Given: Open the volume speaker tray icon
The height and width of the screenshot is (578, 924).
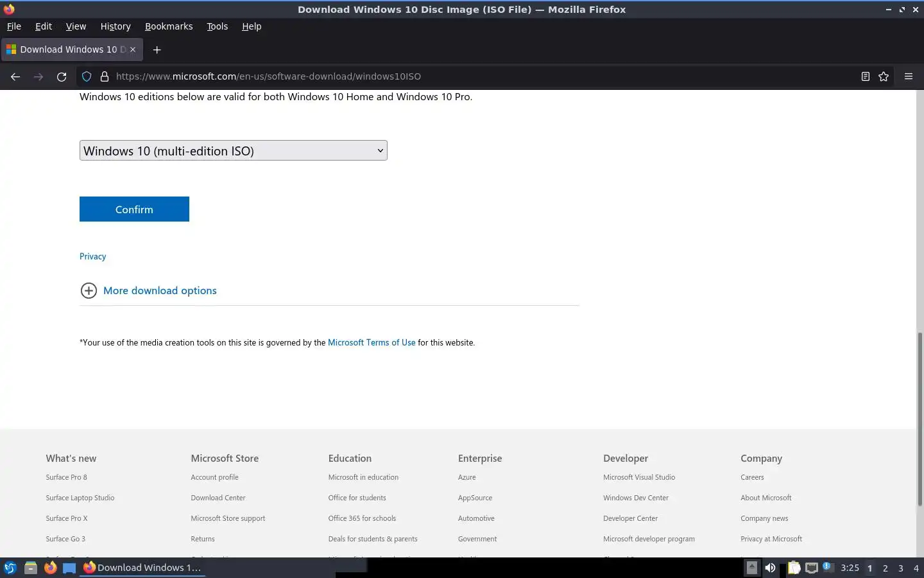Looking at the screenshot, I should [770, 568].
